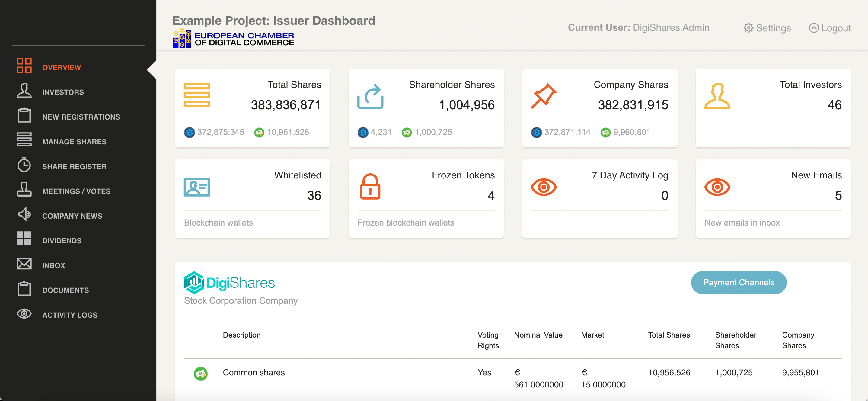The height and width of the screenshot is (401, 868).
Task: Click the Total Investors yellow person icon
Action: 717,96
